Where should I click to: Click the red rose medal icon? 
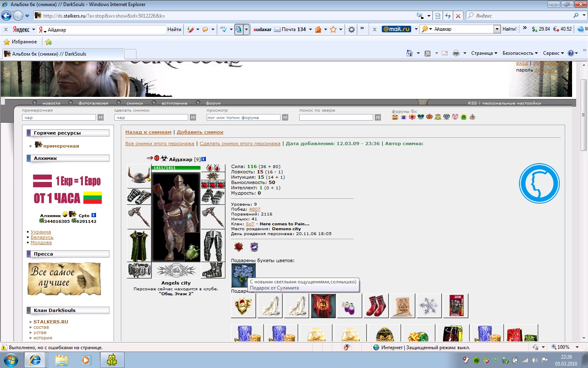tap(239, 247)
